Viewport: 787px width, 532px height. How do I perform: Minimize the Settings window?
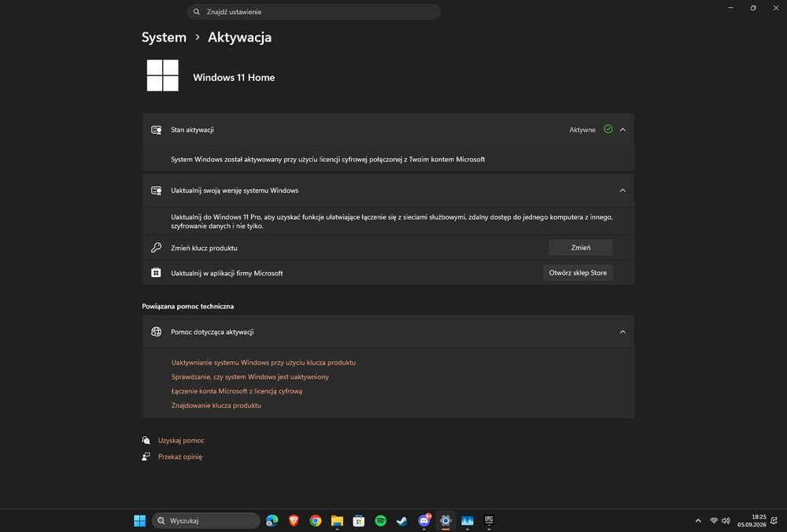point(731,8)
